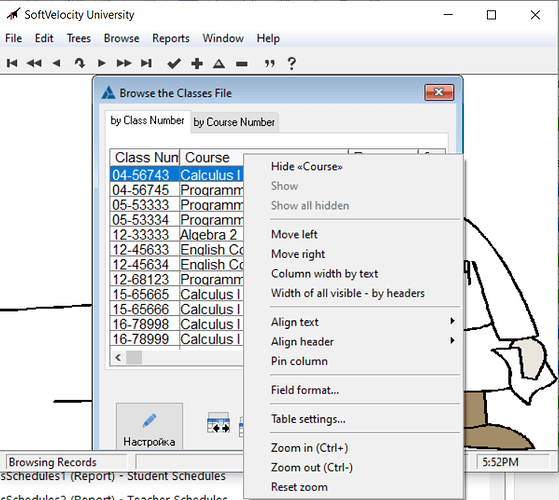Click the horizontal scrollbar left arrow

(118, 357)
